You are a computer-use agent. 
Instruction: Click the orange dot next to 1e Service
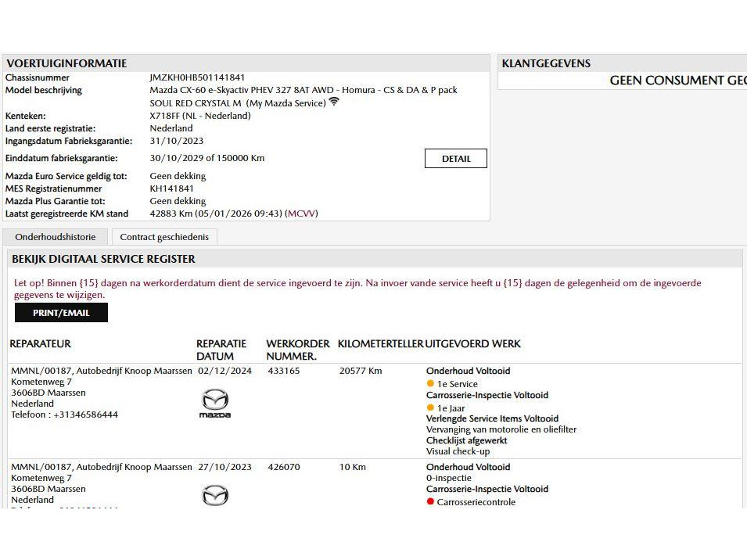pos(430,384)
